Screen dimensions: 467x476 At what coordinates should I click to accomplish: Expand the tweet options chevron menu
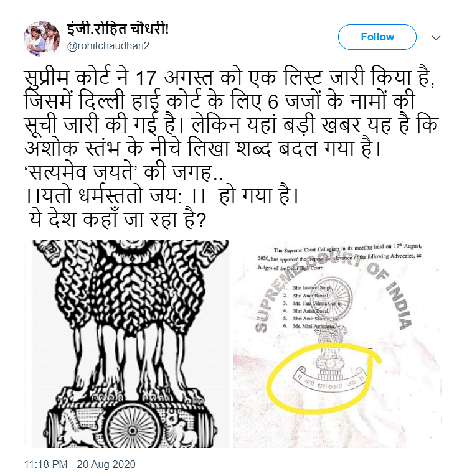point(436,38)
